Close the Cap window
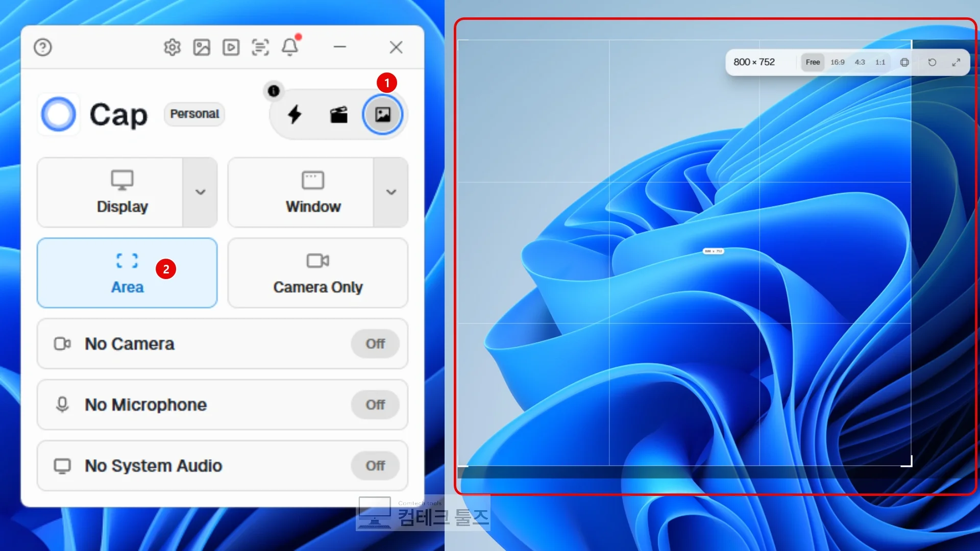980x551 pixels. pyautogui.click(x=396, y=47)
